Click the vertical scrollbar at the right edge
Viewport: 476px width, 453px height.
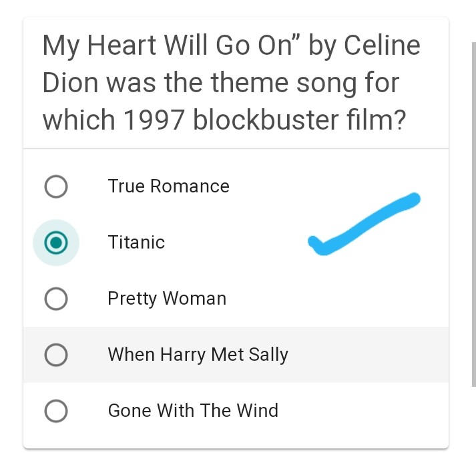(x=474, y=214)
